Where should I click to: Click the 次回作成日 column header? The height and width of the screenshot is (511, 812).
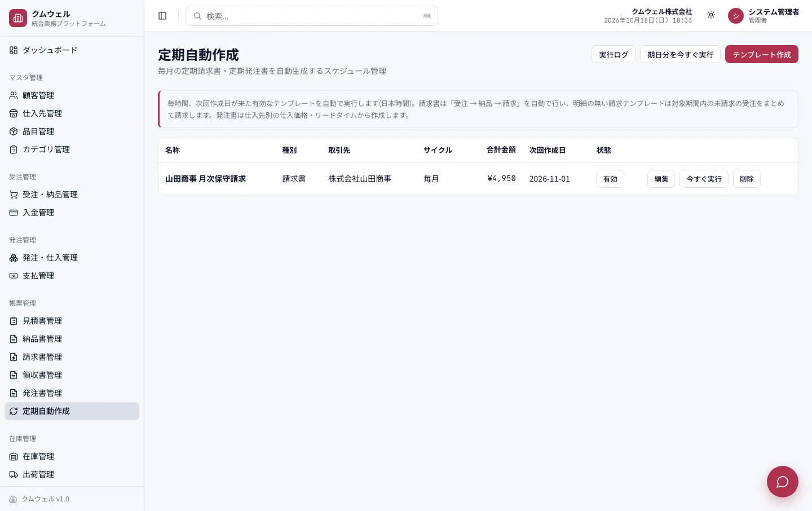[x=547, y=150]
